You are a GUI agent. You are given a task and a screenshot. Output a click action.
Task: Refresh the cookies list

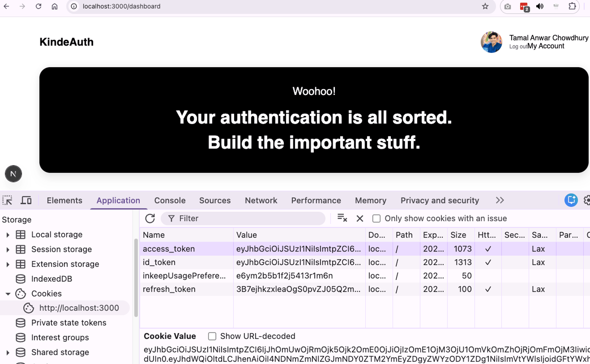(150, 218)
